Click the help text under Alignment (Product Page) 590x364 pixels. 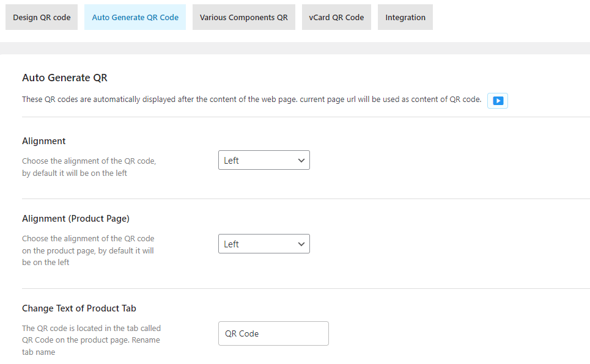click(88, 250)
